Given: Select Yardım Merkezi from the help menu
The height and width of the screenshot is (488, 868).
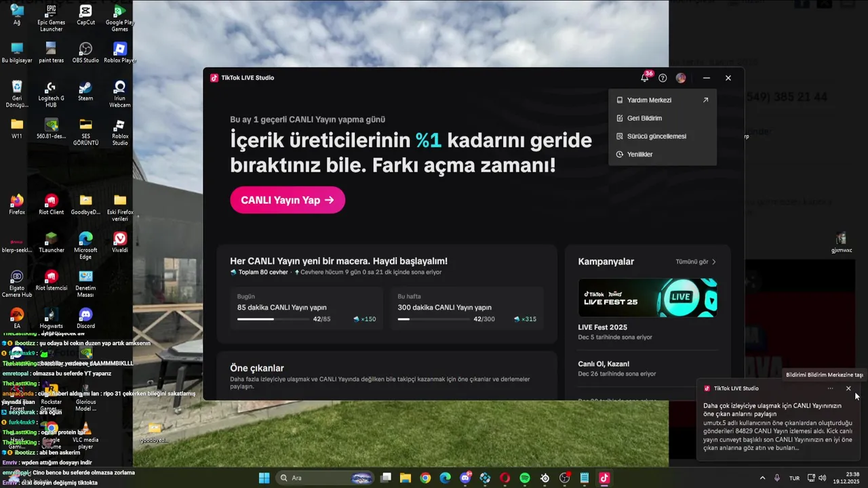Looking at the screenshot, I should tap(662, 100).
